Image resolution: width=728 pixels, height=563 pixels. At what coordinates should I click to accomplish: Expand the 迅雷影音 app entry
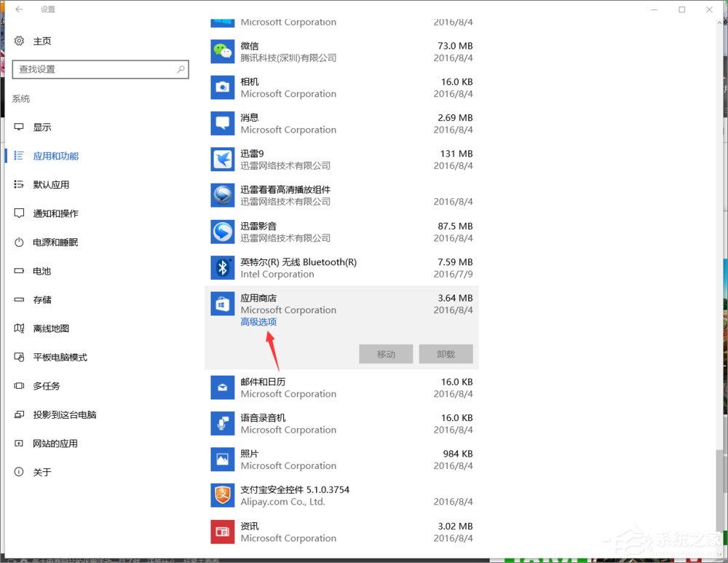[x=328, y=231]
